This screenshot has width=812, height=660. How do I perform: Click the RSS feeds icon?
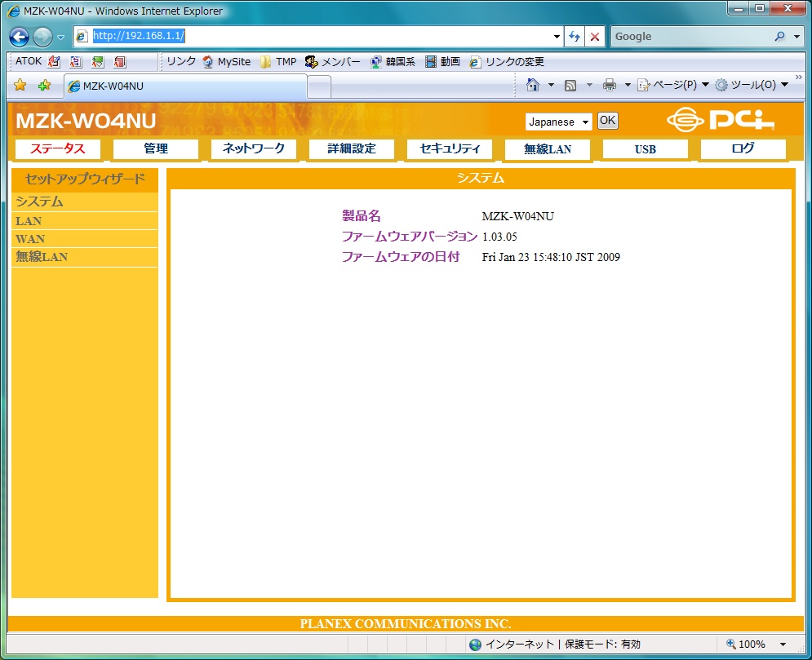point(570,85)
